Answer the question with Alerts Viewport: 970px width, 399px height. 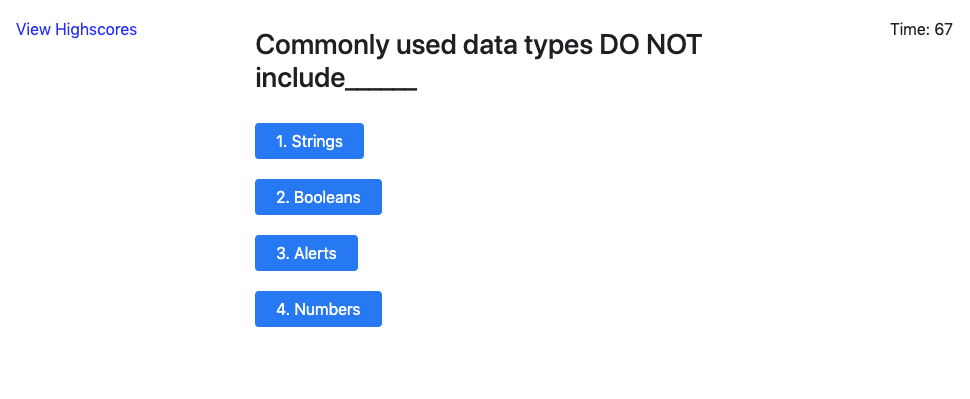306,253
